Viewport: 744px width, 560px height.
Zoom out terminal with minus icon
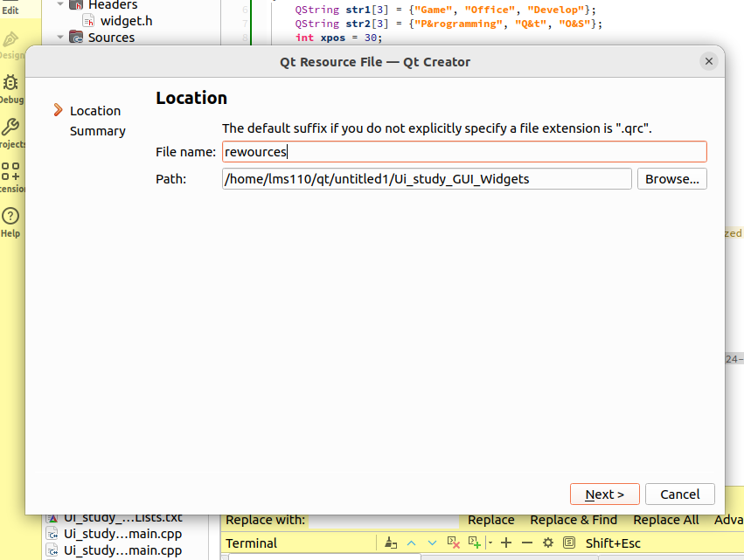click(x=527, y=543)
